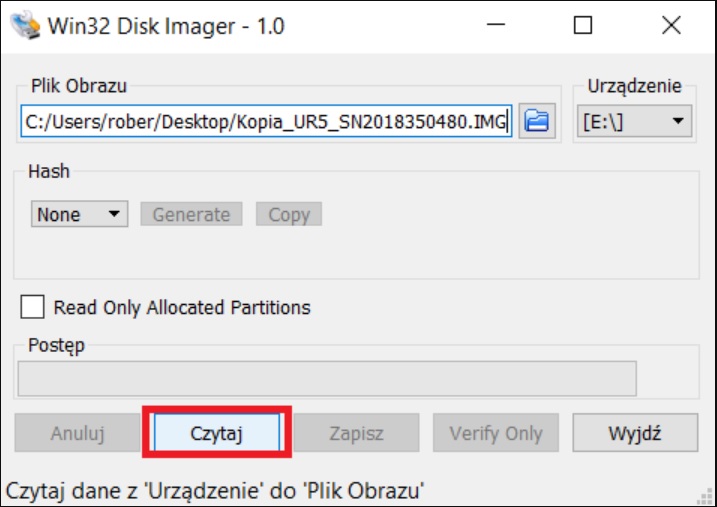Maximize the Win32 Disk Imager window
The image size is (717, 507).
(x=583, y=25)
